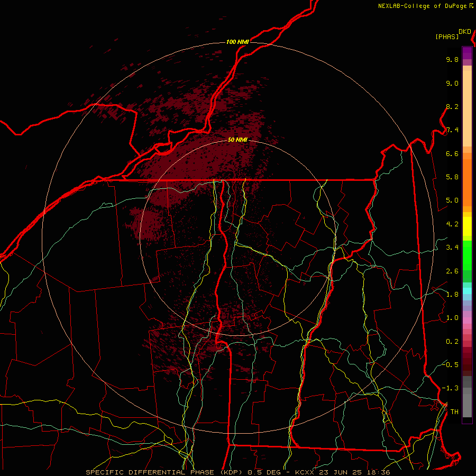Click the 1.8 scale value
Viewport: 476px width, 476px height.
[452, 295]
